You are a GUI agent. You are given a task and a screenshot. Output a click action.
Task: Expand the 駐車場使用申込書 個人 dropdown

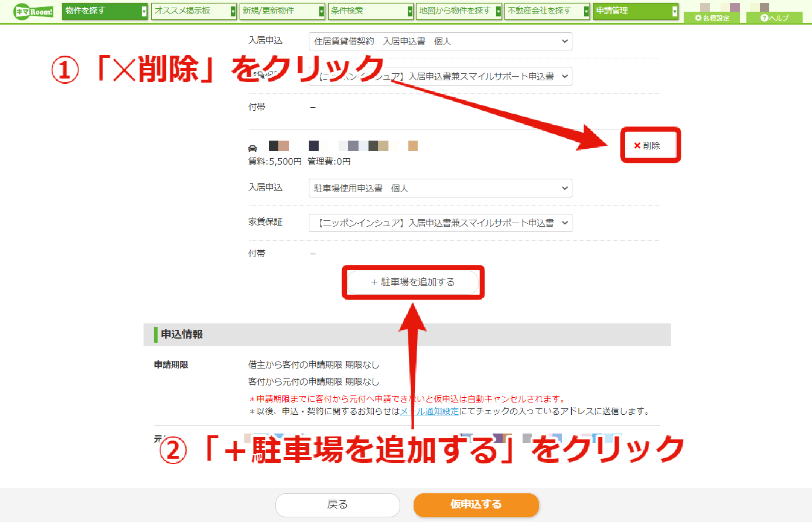click(441, 188)
